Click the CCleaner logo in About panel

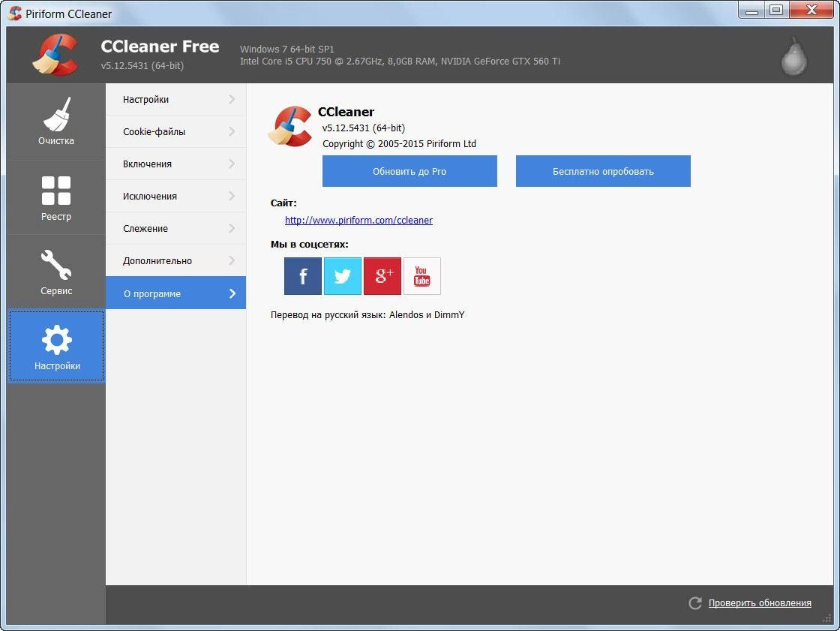click(290, 127)
